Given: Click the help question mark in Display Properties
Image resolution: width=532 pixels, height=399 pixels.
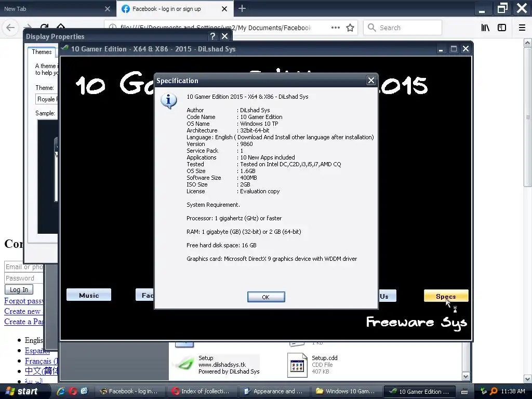Looking at the screenshot, I should pyautogui.click(x=212, y=36).
